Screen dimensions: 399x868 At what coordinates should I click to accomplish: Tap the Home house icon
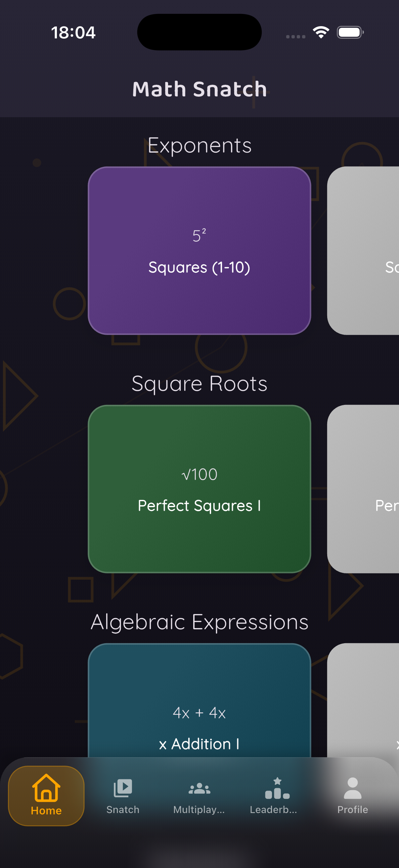[x=46, y=788]
